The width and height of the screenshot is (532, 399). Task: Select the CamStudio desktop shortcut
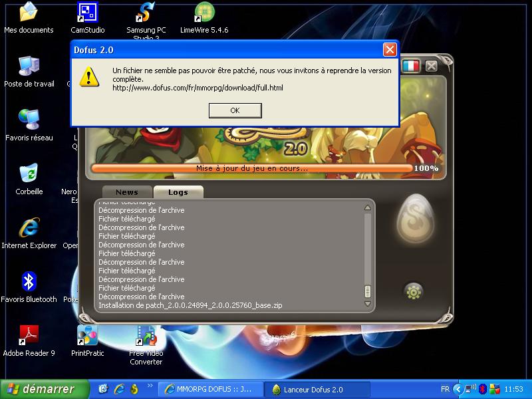pyautogui.click(x=88, y=18)
